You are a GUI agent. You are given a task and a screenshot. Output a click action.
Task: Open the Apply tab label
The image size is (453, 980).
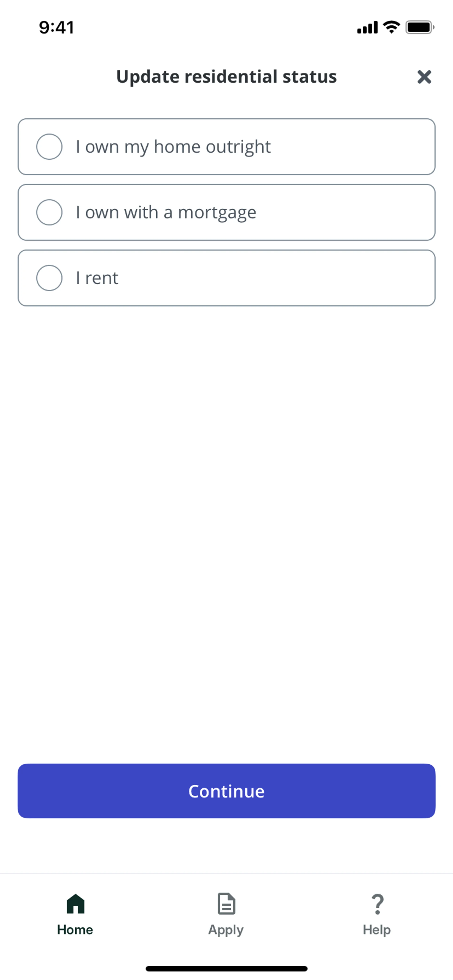[226, 930]
